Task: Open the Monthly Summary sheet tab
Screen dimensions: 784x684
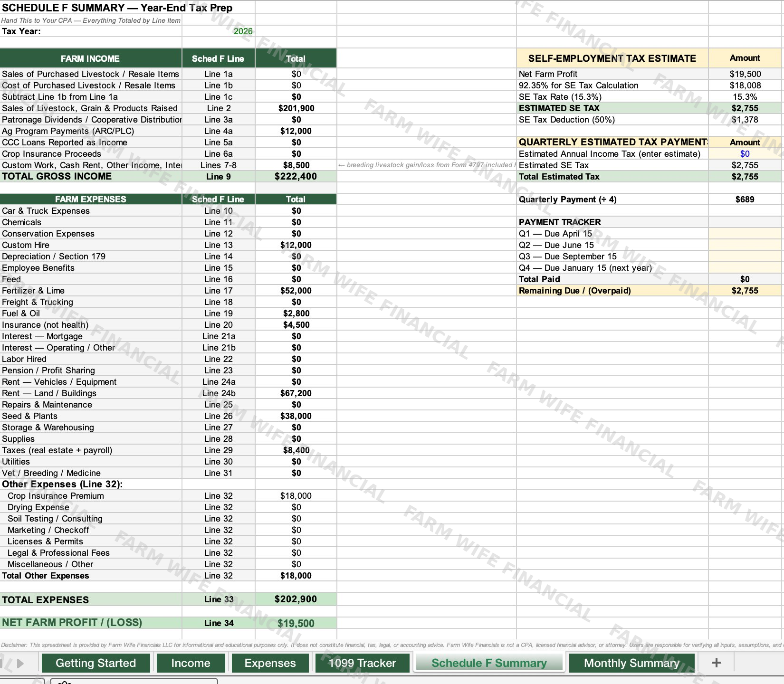Action: pyautogui.click(x=631, y=663)
